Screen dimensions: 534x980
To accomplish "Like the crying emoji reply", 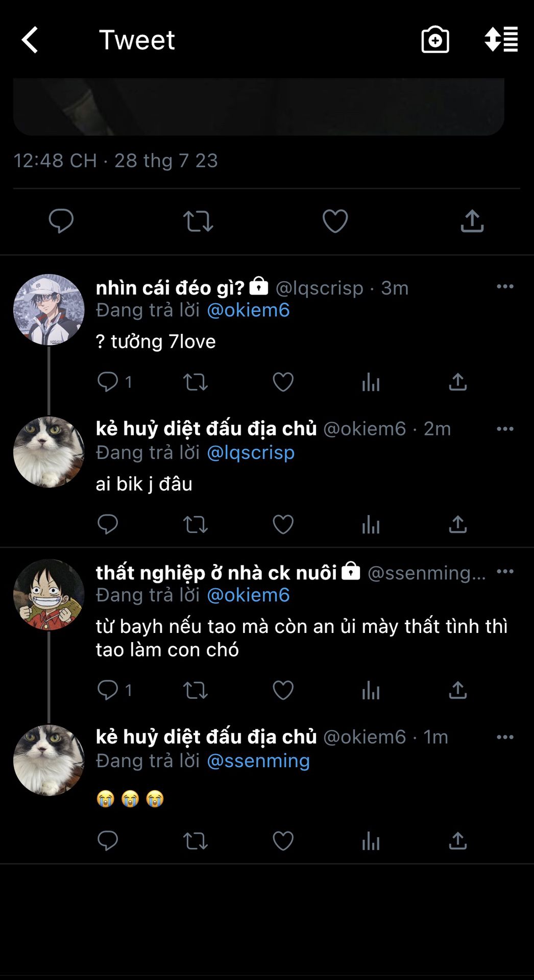I will (x=283, y=841).
